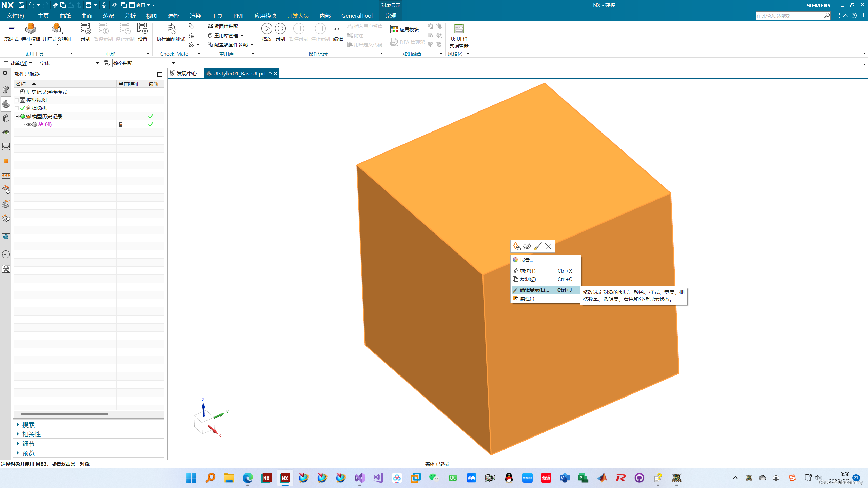The image size is (868, 488).
Task: Toggle visibility eye of 块 (4)
Action: pyautogui.click(x=29, y=124)
